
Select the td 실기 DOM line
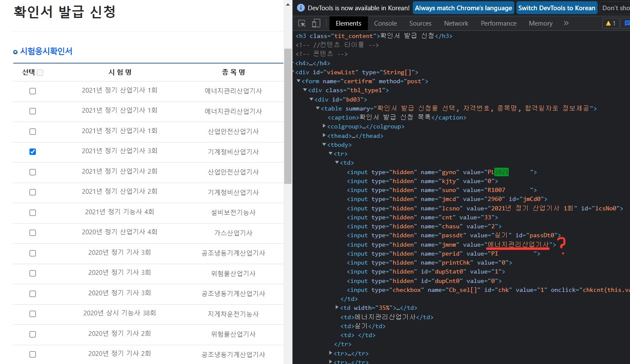[363, 326]
